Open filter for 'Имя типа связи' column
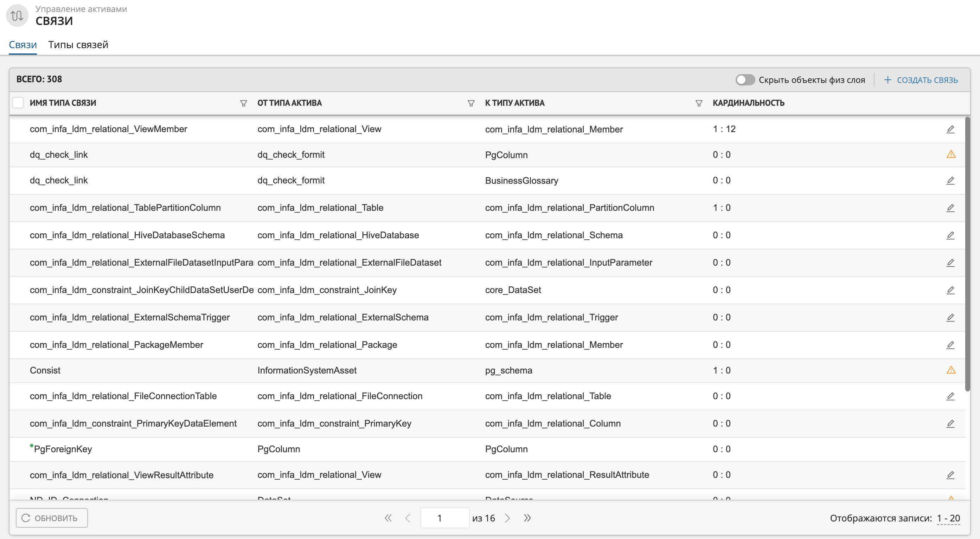Viewport: 980px width, 539px height. [243, 103]
